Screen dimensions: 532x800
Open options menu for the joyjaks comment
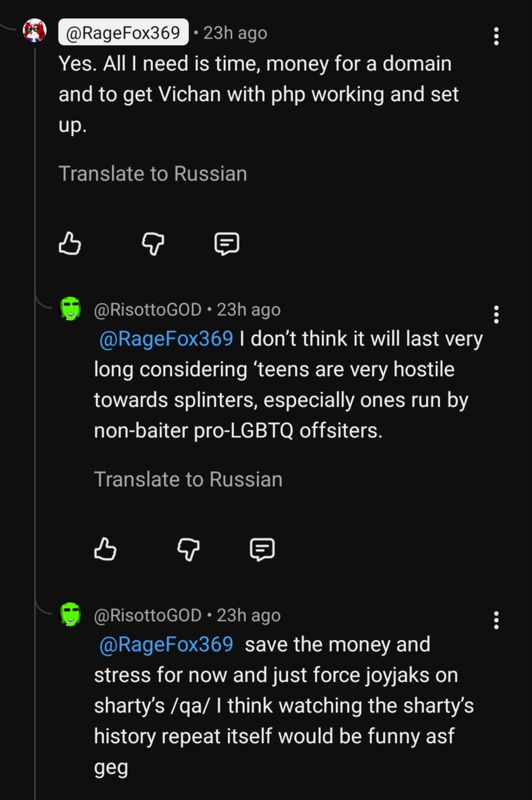tap(496, 620)
